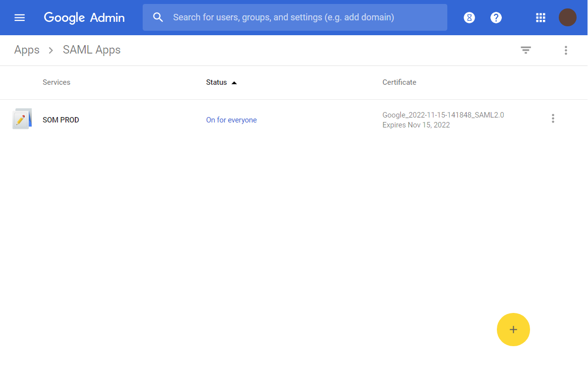The width and height of the screenshot is (588, 365).
Task: Open the page more options menu
Action: click(566, 50)
